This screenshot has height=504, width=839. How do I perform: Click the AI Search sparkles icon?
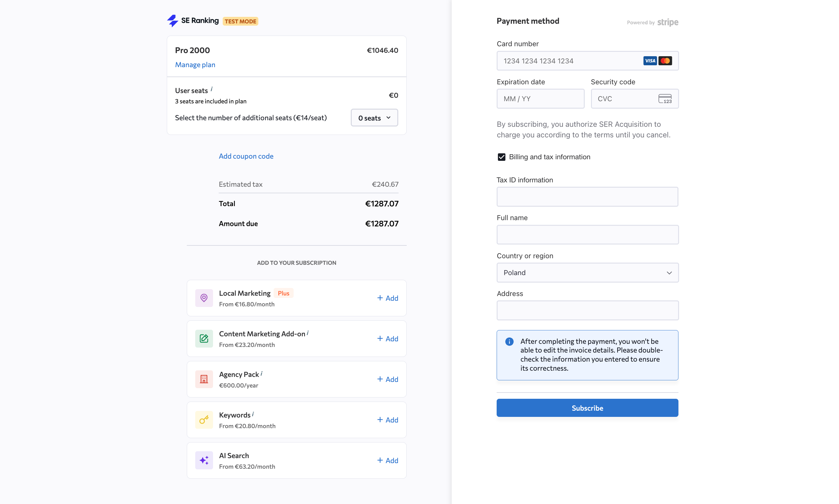[204, 460]
